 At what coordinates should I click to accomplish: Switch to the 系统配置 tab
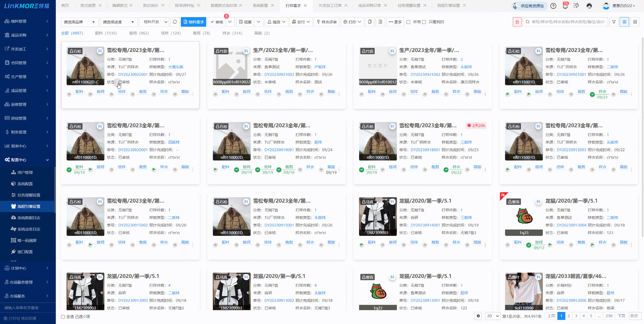click(260, 5)
